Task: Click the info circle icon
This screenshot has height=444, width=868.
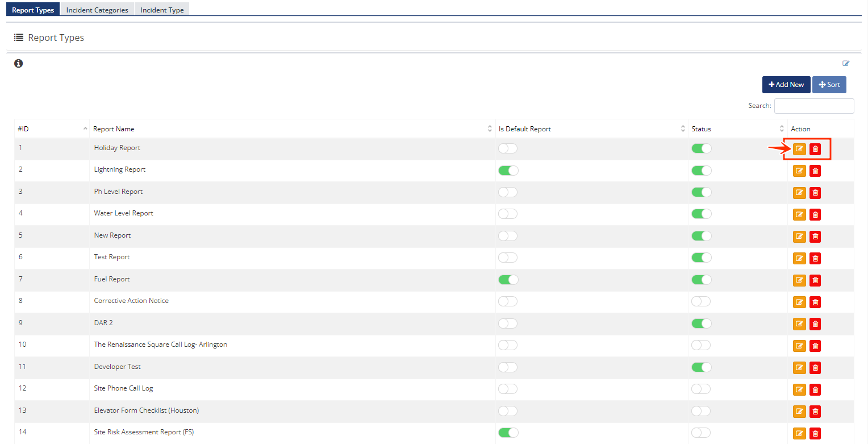Action: click(19, 64)
